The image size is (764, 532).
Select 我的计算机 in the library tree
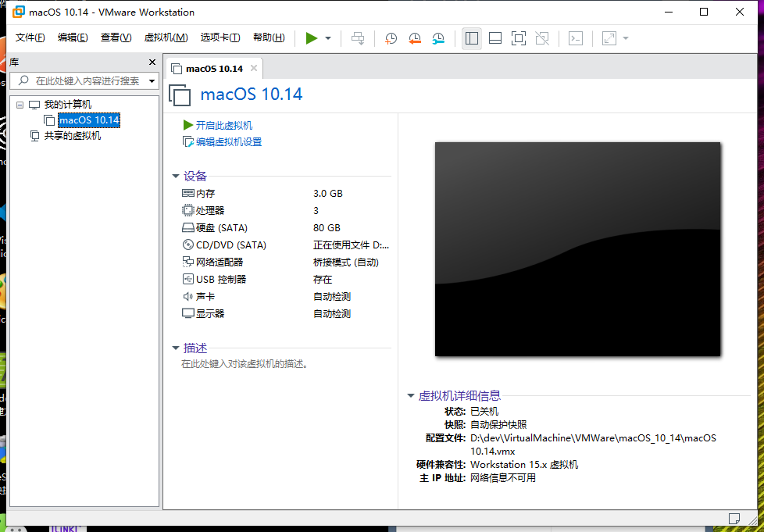(x=68, y=104)
